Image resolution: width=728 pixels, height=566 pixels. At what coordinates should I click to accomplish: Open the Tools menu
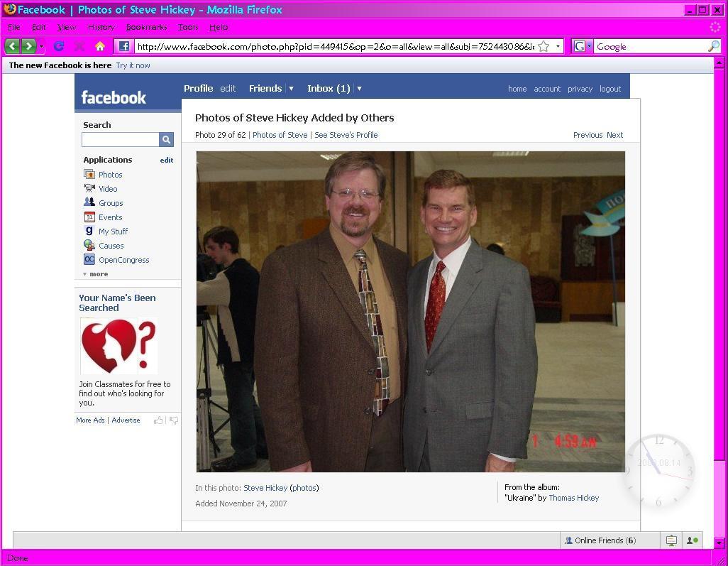[x=188, y=28]
